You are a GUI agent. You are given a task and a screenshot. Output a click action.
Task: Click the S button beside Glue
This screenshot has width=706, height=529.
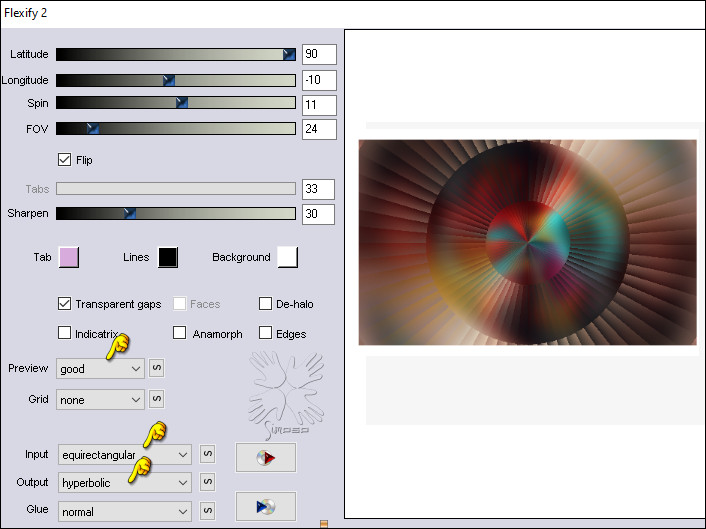206,511
